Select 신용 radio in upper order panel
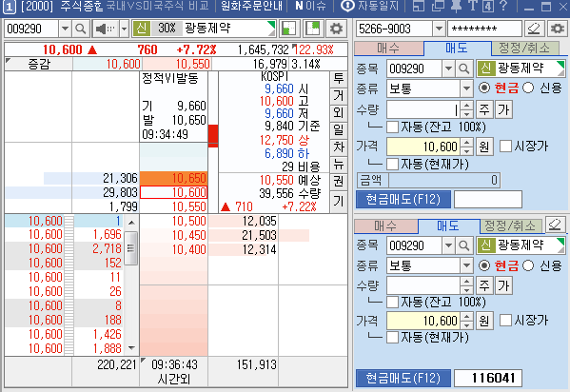The image size is (570, 392). [x=528, y=88]
